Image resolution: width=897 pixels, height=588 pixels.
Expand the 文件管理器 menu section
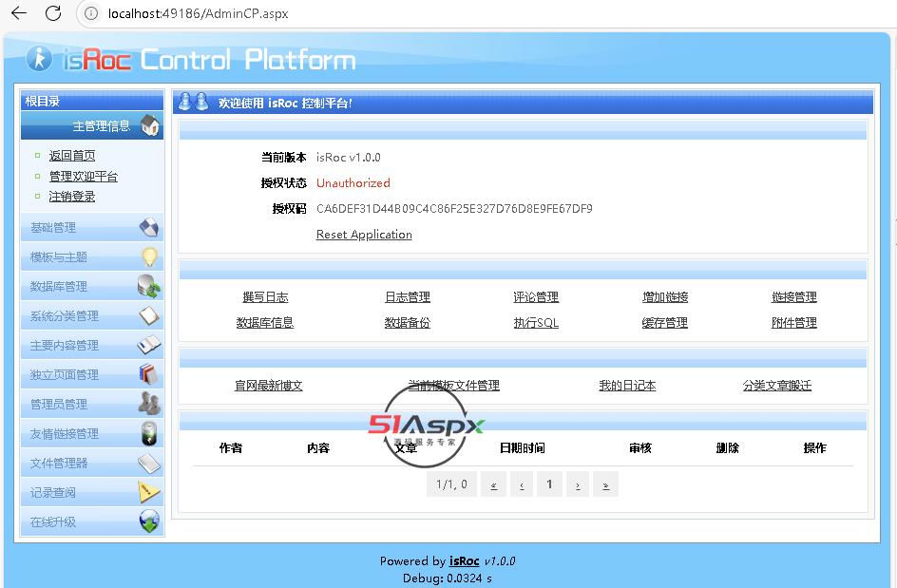pos(91,464)
